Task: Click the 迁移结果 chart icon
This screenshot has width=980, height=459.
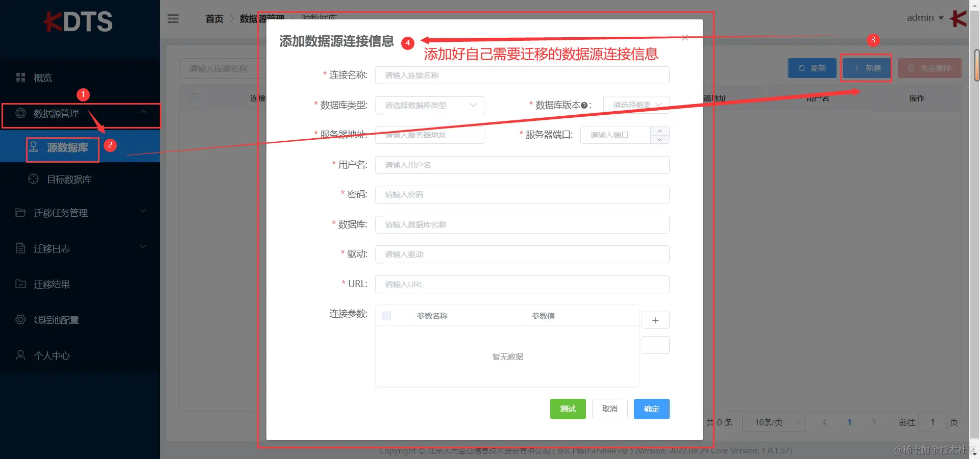Action: (20, 284)
